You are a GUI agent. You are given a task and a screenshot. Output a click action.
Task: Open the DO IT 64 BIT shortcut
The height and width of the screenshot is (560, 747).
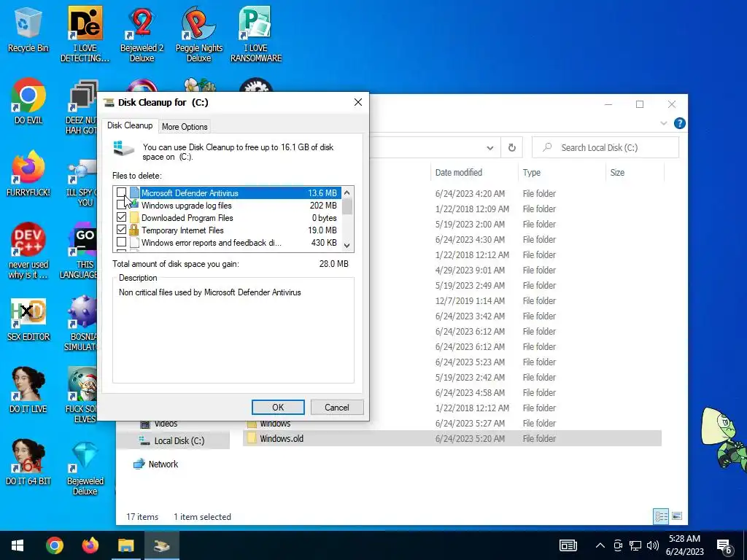tap(28, 462)
